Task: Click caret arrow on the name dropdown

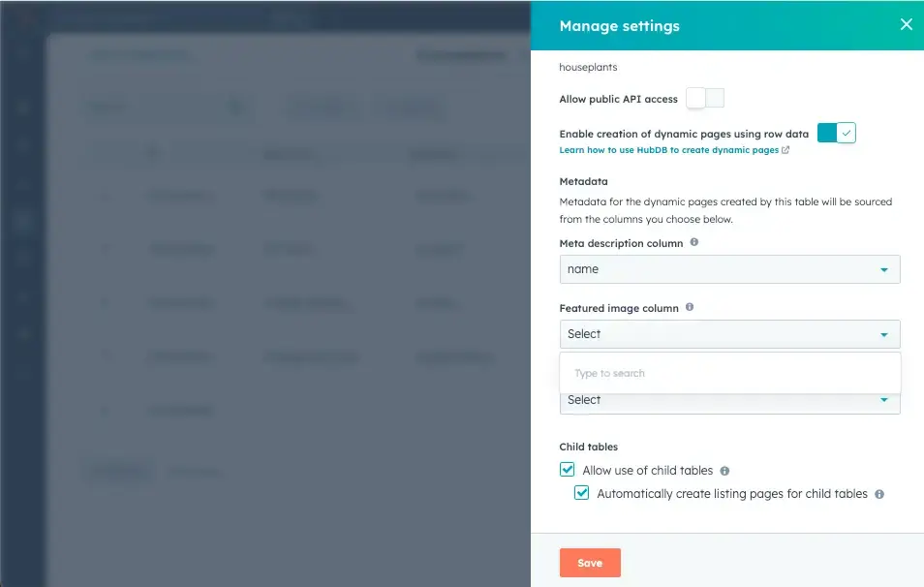Action: 884,270
